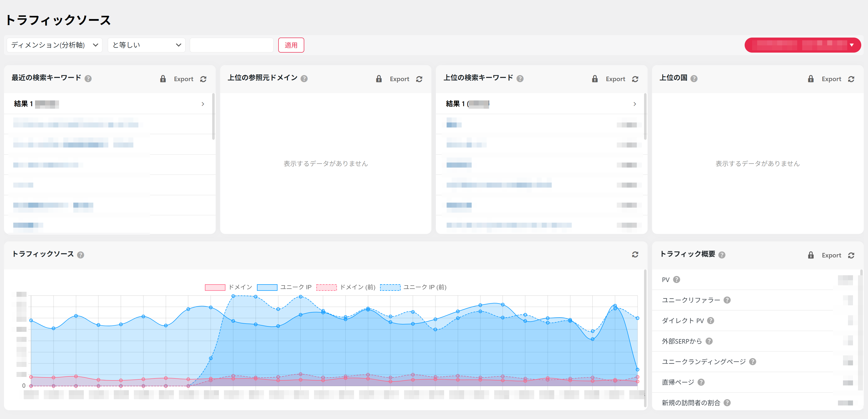Click the 直帰ページ row label

[x=678, y=382]
